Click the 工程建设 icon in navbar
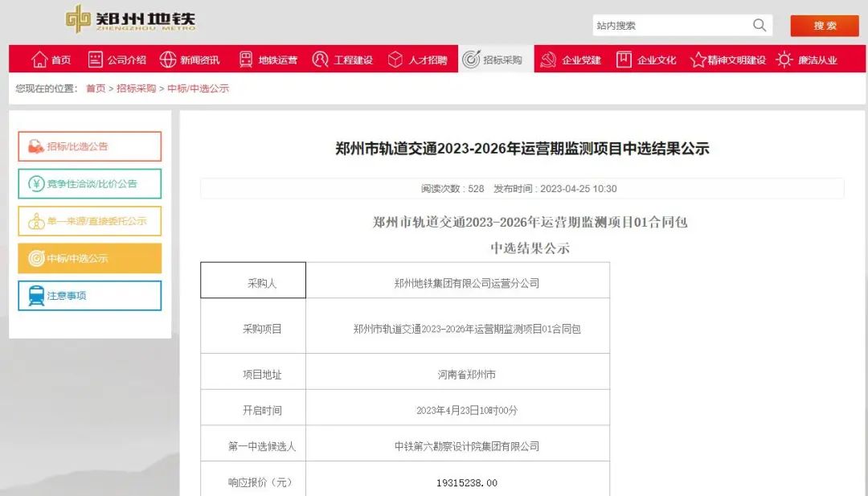Viewport: 868px width, 496px height. coord(320,59)
